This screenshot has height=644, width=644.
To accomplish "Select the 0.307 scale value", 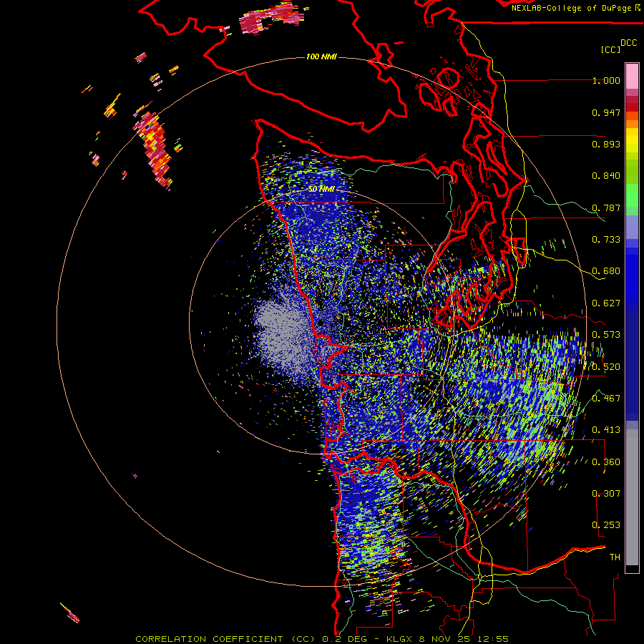I will coord(606,494).
